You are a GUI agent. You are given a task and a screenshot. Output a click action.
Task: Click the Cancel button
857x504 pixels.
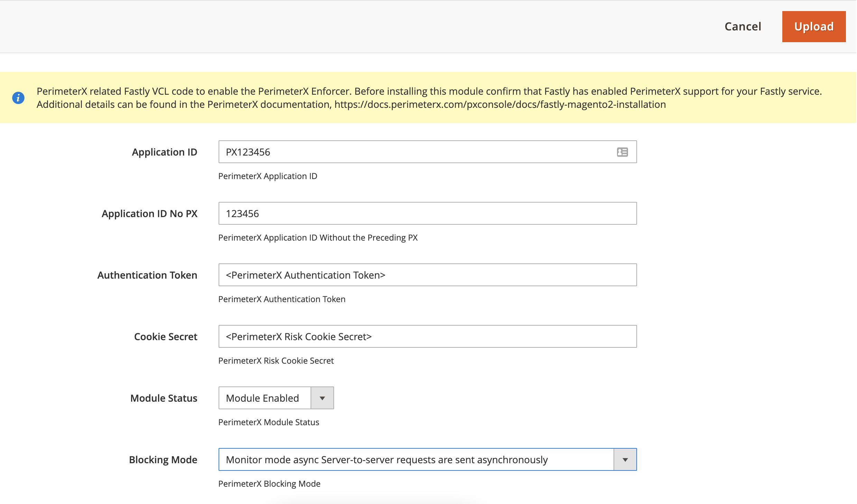[x=743, y=27]
